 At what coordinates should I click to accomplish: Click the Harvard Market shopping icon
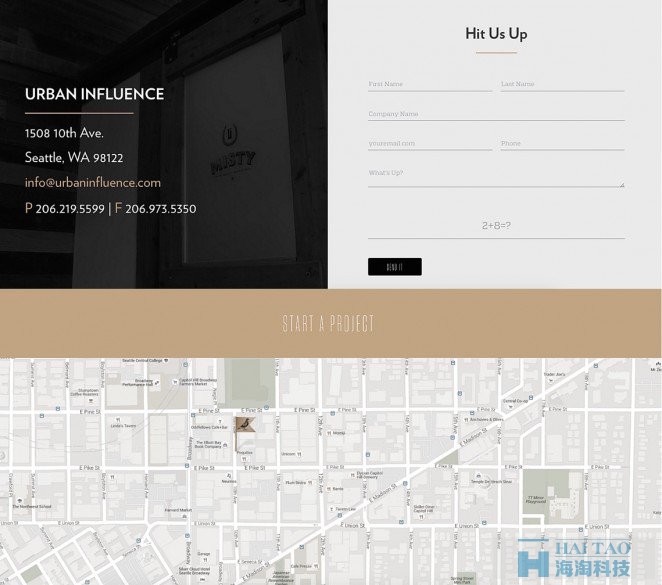pyautogui.click(x=184, y=516)
